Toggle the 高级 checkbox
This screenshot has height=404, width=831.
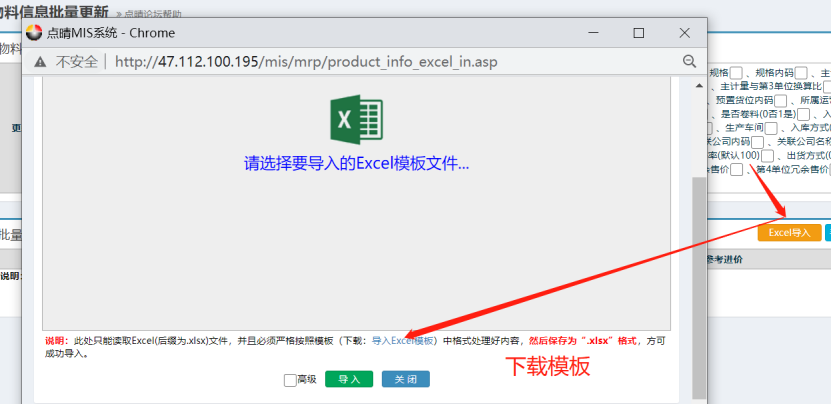point(290,380)
